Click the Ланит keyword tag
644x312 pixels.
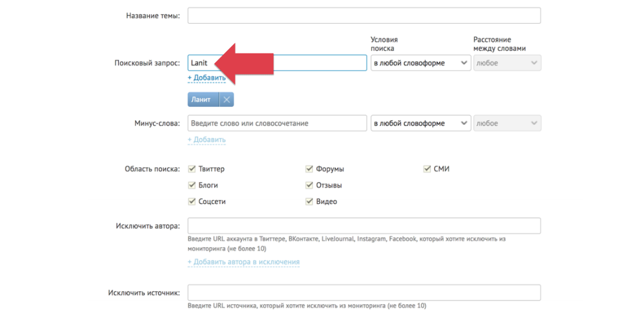[x=204, y=99]
